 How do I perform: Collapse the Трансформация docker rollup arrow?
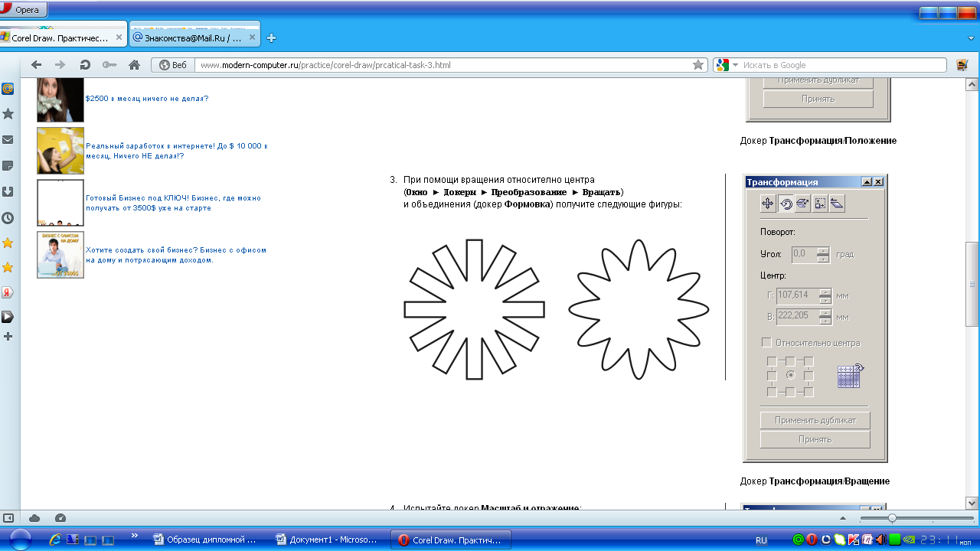tap(866, 182)
